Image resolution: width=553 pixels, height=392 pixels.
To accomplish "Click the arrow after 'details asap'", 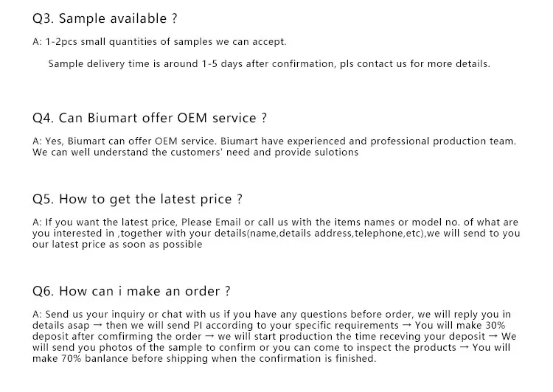I will [97, 326].
